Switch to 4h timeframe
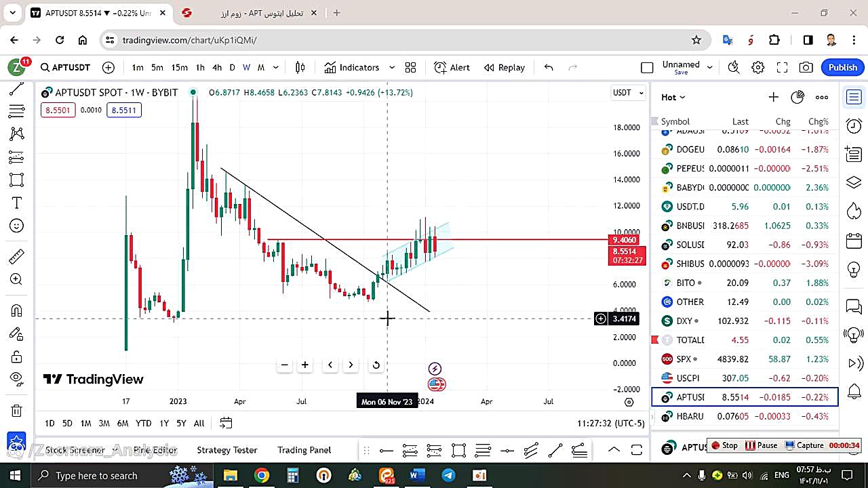The image size is (868, 488). [x=217, y=67]
